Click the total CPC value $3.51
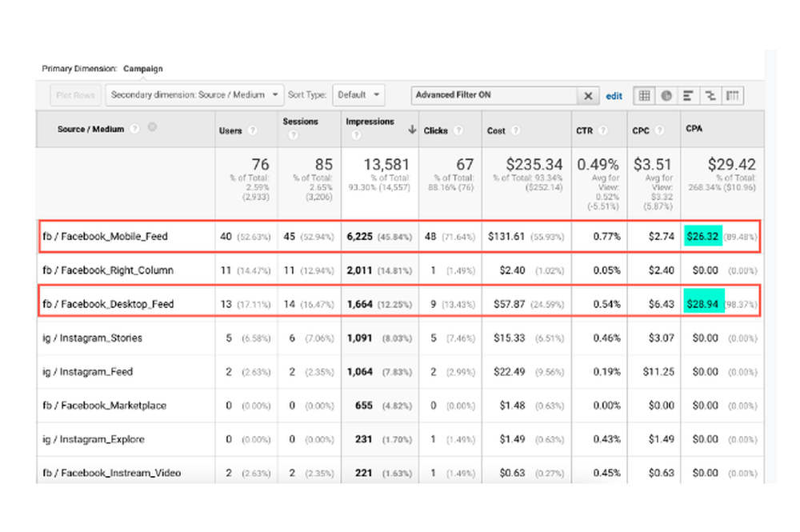The height and width of the screenshot is (532, 800). [653, 164]
